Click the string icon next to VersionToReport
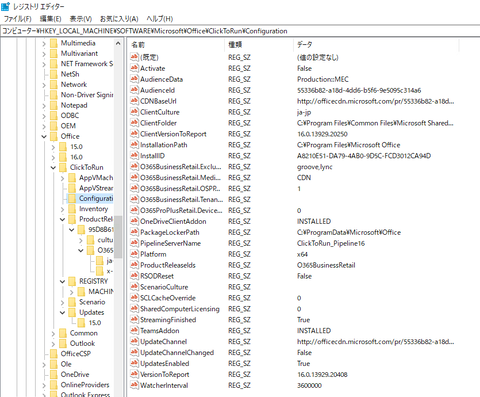 [x=134, y=374]
